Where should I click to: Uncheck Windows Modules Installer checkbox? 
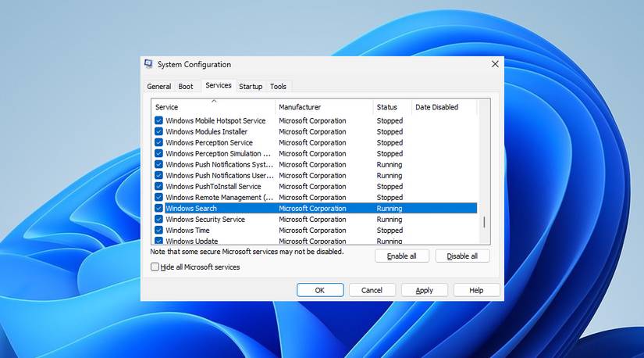[159, 131]
